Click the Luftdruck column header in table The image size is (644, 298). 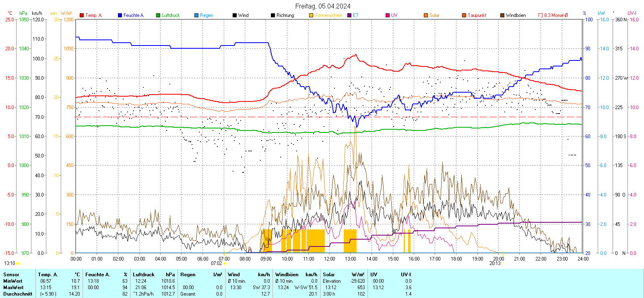click(x=144, y=275)
